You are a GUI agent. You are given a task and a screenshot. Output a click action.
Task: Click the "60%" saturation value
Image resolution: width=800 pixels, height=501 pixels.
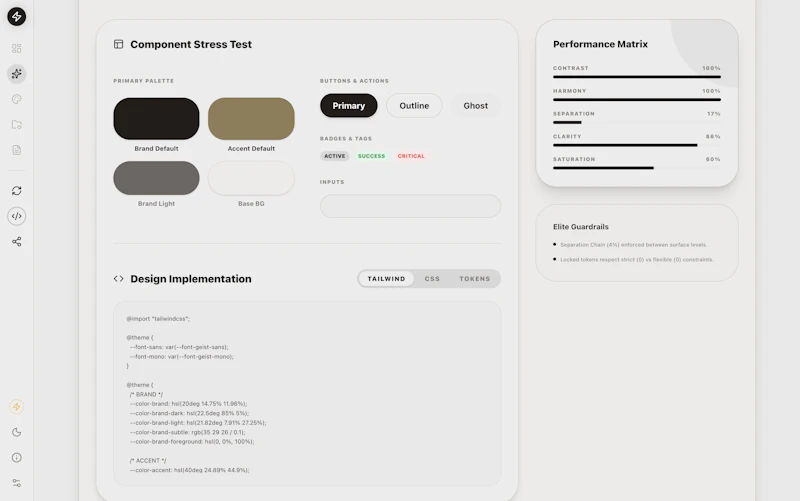pyautogui.click(x=713, y=159)
